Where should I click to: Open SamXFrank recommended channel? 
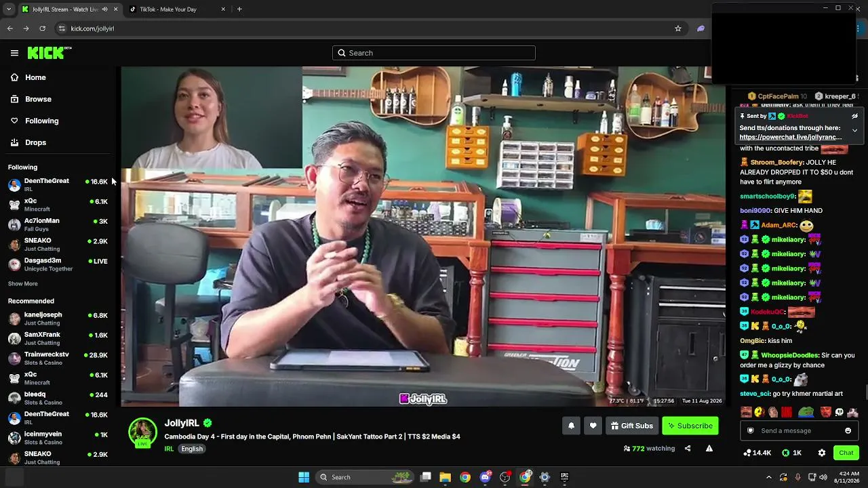58,338
